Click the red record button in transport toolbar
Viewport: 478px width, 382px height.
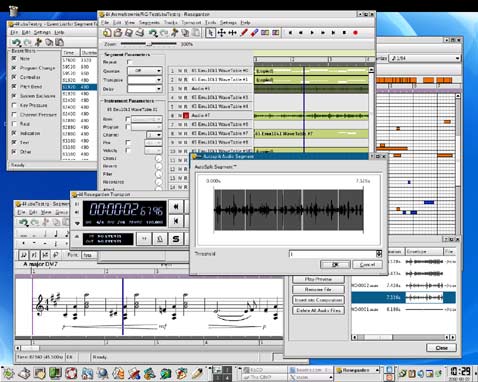pyautogui.click(x=355, y=33)
